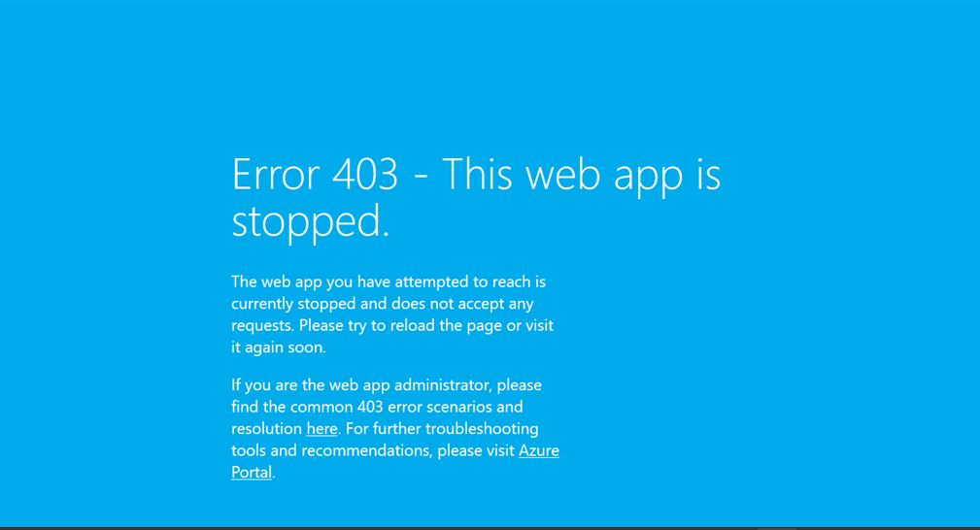Click the text "it again soon."
The width and height of the screenshot is (980, 530).
(x=279, y=348)
